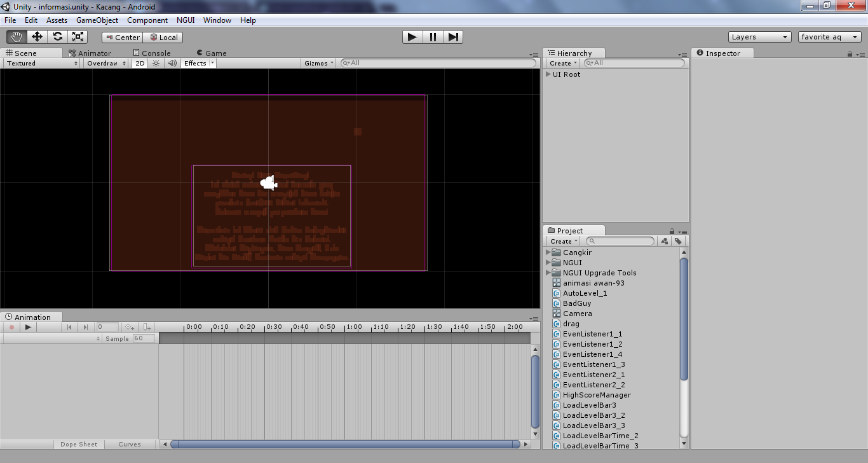The image size is (868, 463).
Task: Click the Curves button in Animation panel
Action: [130, 445]
